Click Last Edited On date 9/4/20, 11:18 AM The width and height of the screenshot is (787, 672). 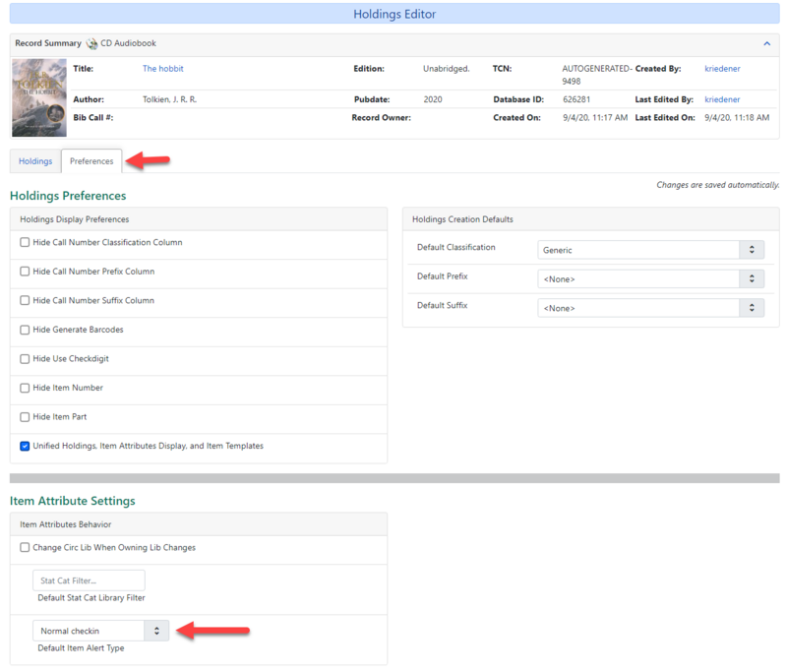(737, 117)
